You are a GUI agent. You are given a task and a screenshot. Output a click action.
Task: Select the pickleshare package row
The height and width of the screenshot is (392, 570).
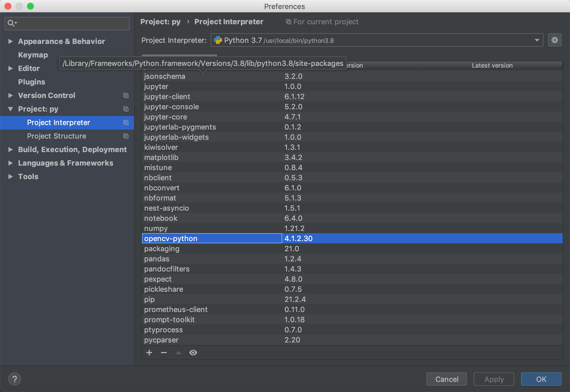[352, 289]
